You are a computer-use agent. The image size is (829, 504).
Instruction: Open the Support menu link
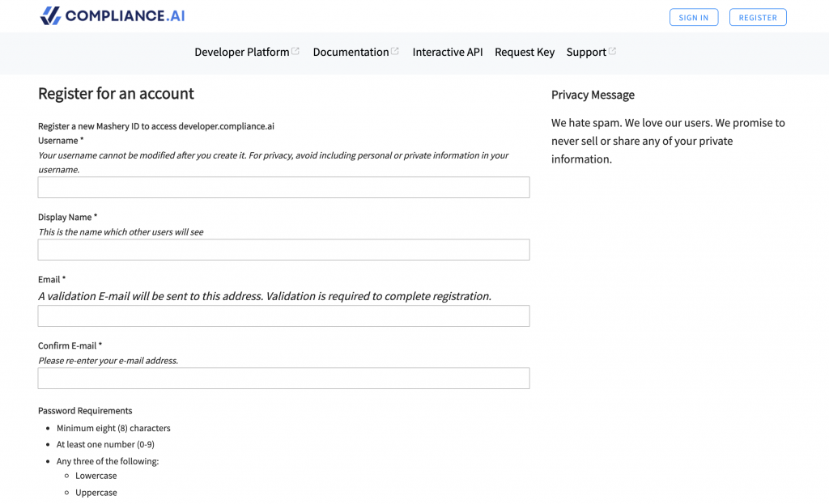pos(586,52)
